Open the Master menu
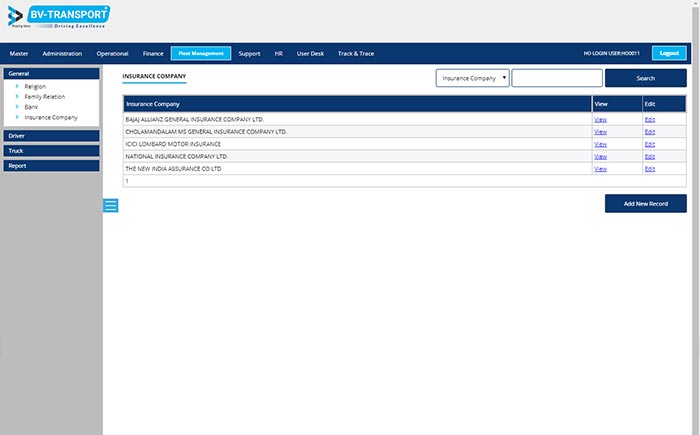Viewport: 700px width, 435px height. [19, 54]
